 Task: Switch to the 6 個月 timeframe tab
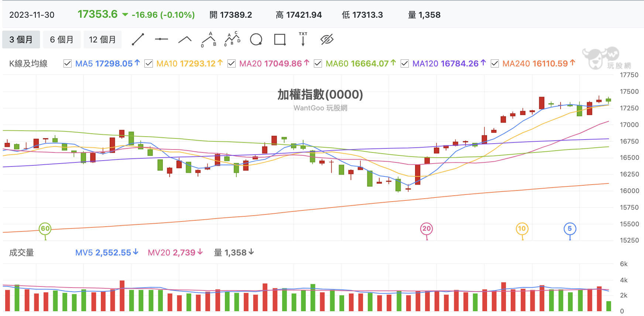62,39
